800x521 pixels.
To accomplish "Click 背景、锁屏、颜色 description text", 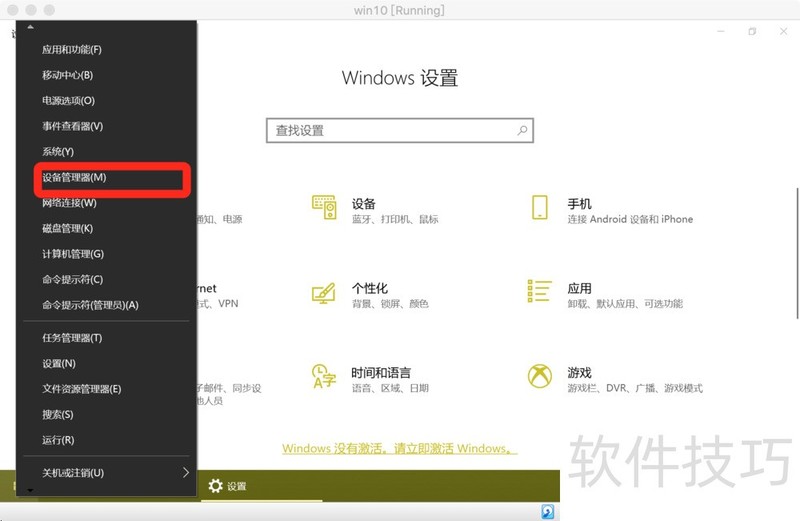I will pos(390,304).
